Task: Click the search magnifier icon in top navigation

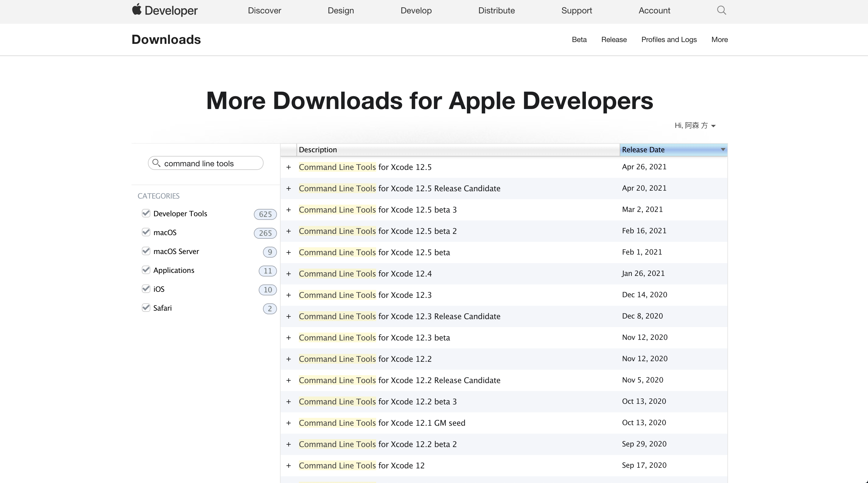Action: [721, 10]
